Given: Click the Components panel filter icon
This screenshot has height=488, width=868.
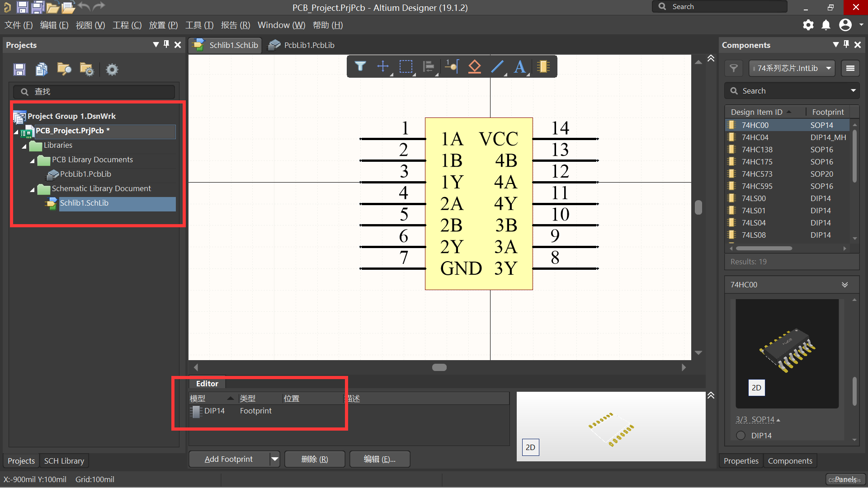Looking at the screenshot, I should pyautogui.click(x=734, y=68).
